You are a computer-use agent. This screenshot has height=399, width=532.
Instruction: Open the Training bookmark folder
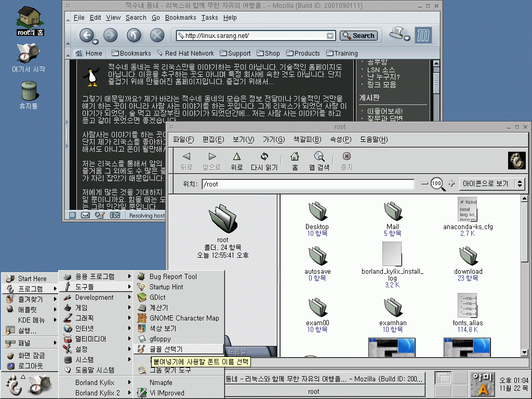[x=342, y=54]
